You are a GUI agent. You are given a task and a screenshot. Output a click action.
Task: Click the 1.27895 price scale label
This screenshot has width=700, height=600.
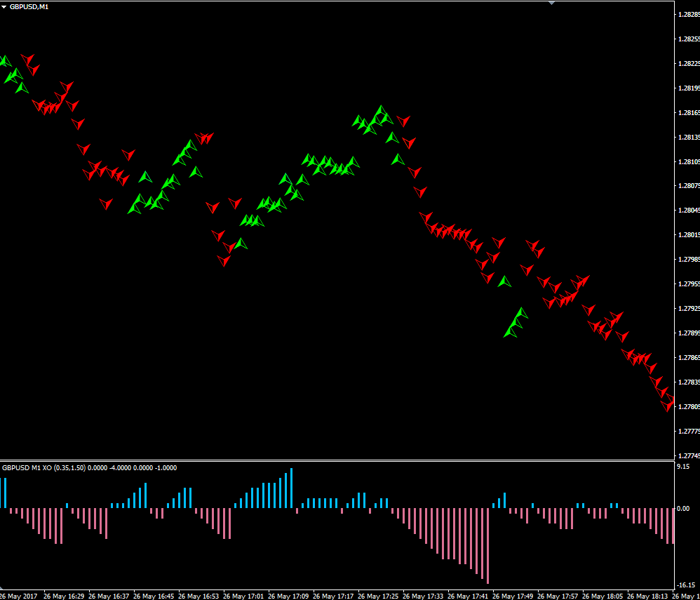click(x=688, y=333)
